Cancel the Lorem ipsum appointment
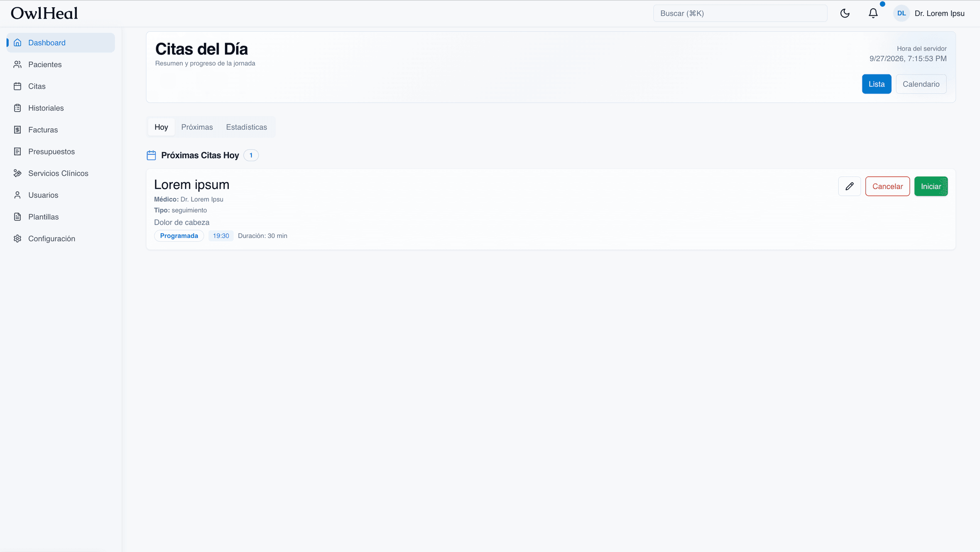This screenshot has width=980, height=552. [x=887, y=186]
